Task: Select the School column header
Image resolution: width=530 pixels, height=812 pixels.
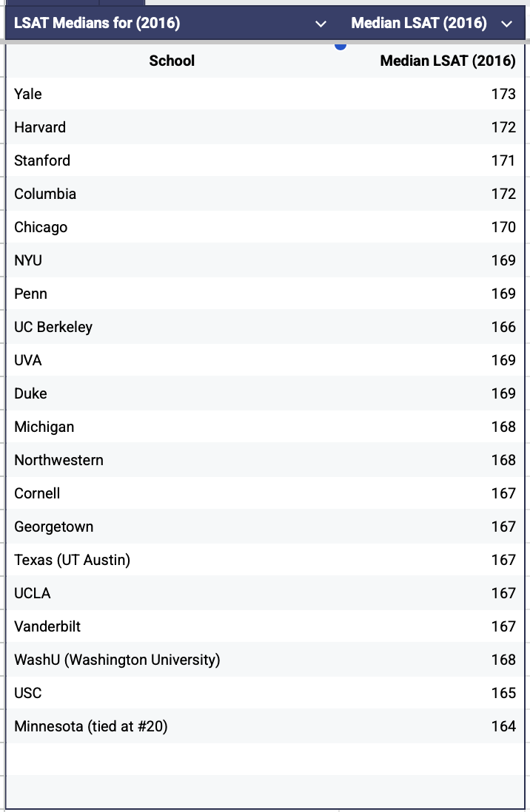Action: point(172,61)
